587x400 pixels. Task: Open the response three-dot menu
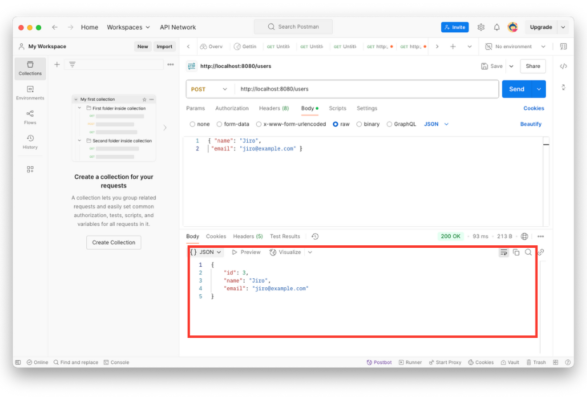point(541,236)
